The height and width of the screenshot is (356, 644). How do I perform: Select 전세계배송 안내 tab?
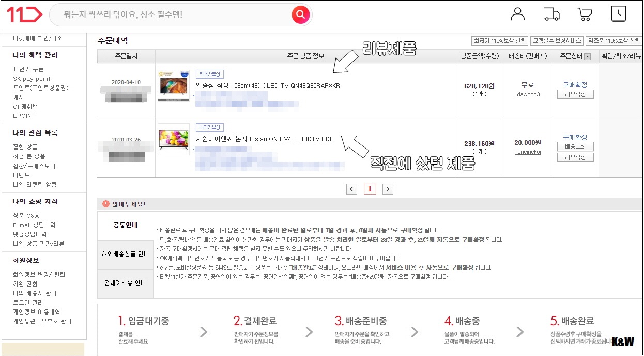click(x=125, y=283)
